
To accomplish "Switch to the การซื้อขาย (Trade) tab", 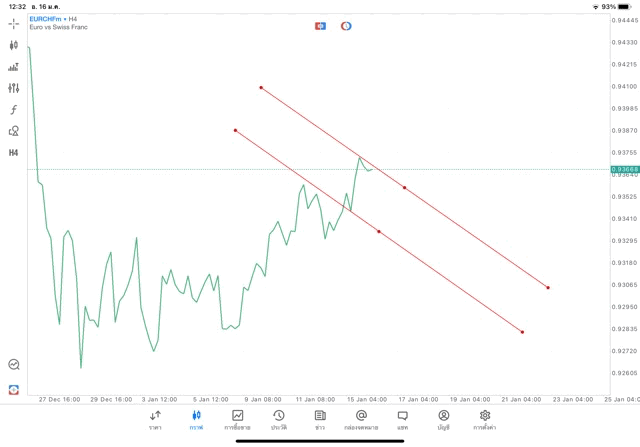I will point(238,420).
